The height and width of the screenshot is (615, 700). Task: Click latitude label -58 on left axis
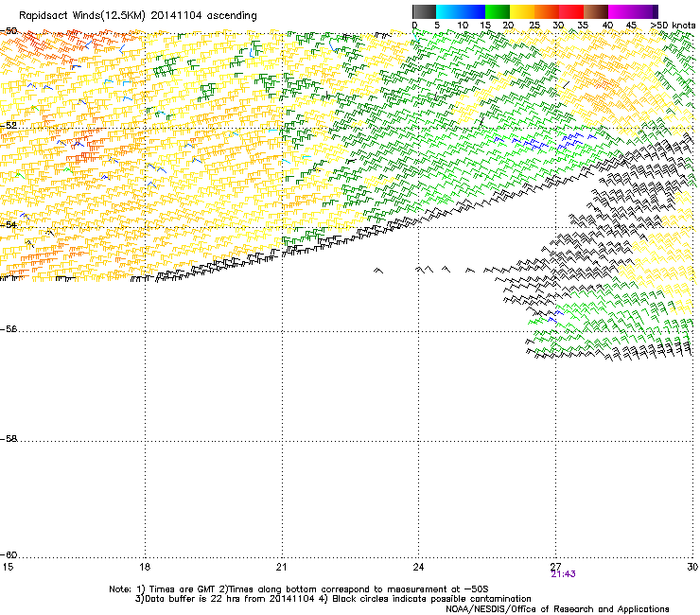(9, 439)
